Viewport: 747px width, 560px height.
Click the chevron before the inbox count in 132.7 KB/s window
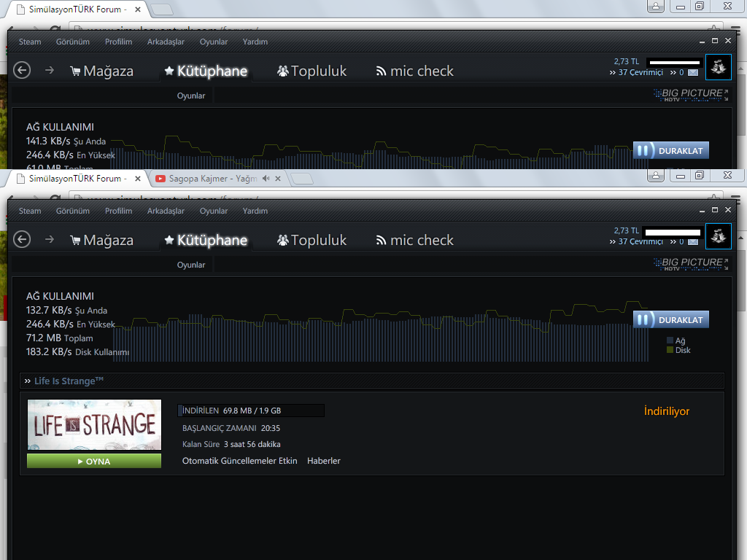[x=673, y=242]
